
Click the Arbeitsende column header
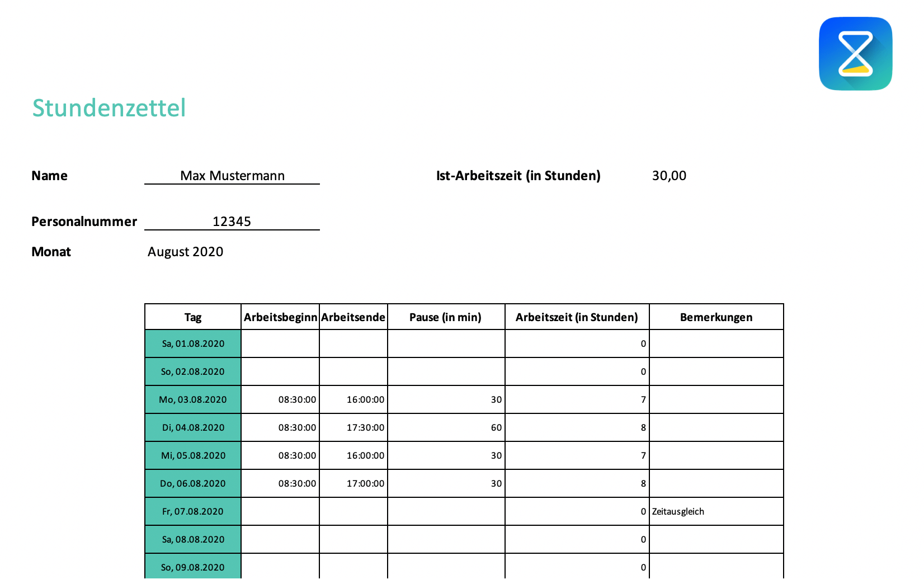[353, 317]
